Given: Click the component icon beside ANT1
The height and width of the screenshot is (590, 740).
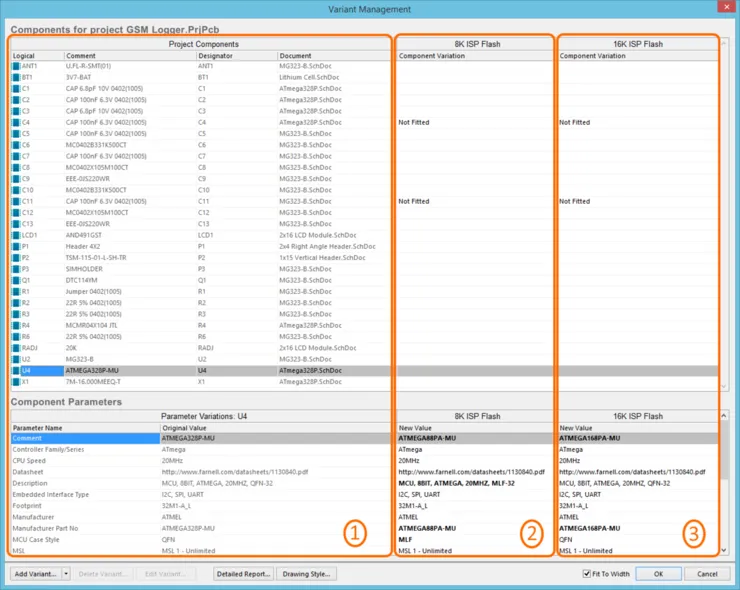Looking at the screenshot, I should coord(16,66).
